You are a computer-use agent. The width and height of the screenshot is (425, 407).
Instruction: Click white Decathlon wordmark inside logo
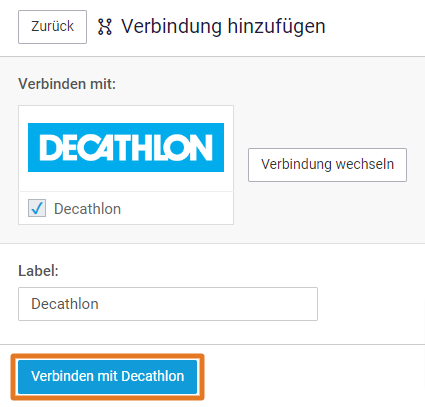point(126,147)
